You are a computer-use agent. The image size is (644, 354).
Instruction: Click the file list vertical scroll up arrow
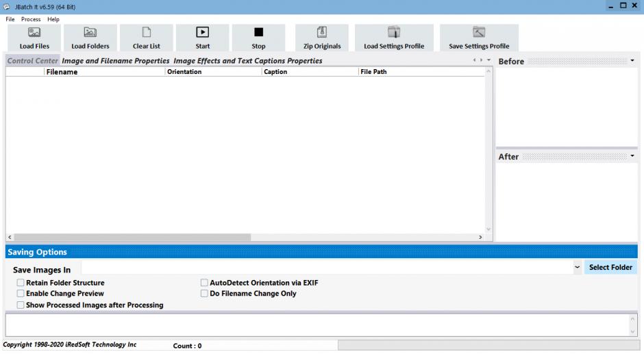[488, 71]
